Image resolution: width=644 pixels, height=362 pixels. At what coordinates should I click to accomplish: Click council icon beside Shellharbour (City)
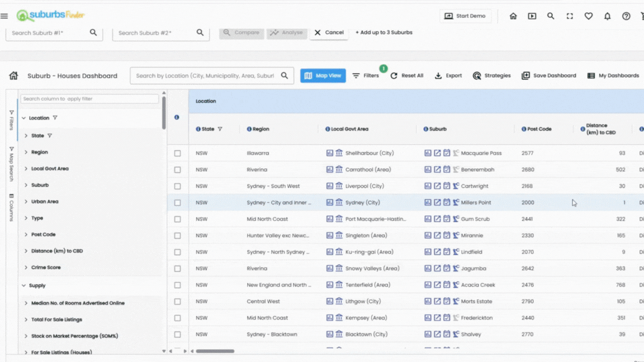(x=339, y=153)
